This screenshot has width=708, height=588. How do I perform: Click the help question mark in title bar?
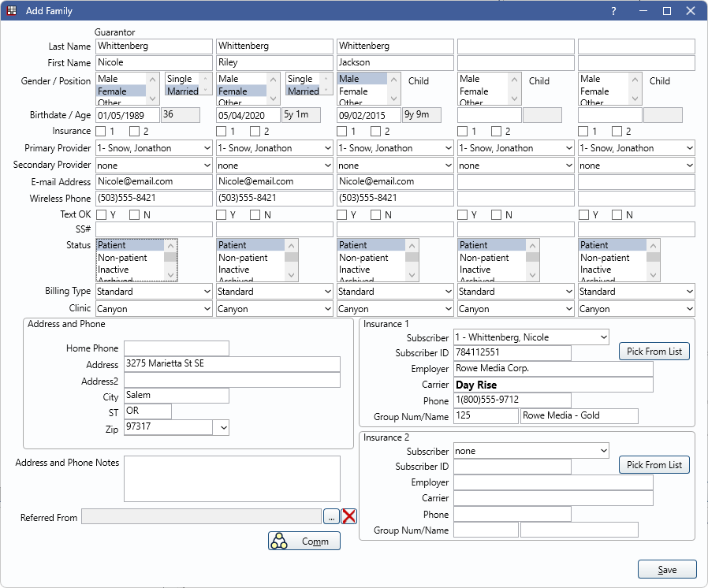(x=613, y=11)
